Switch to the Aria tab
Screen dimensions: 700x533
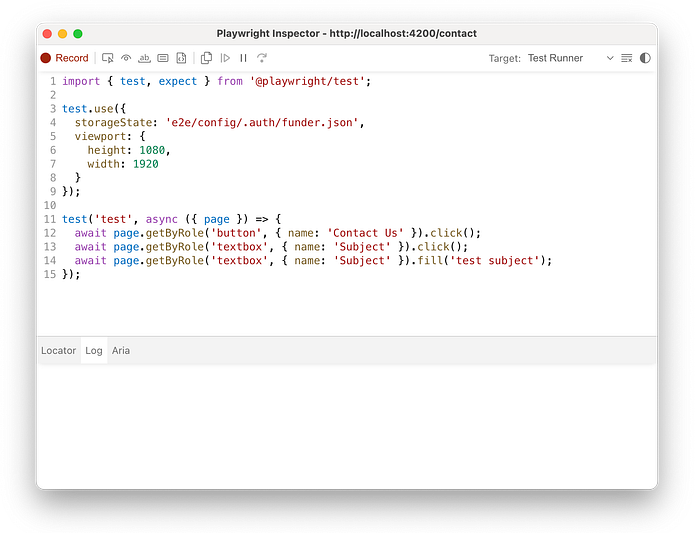click(121, 351)
